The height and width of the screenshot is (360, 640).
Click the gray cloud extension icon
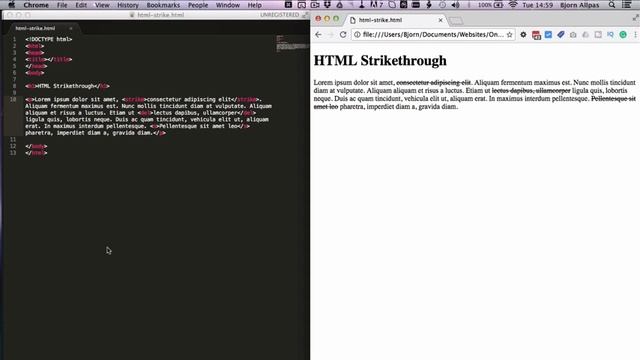585,35
